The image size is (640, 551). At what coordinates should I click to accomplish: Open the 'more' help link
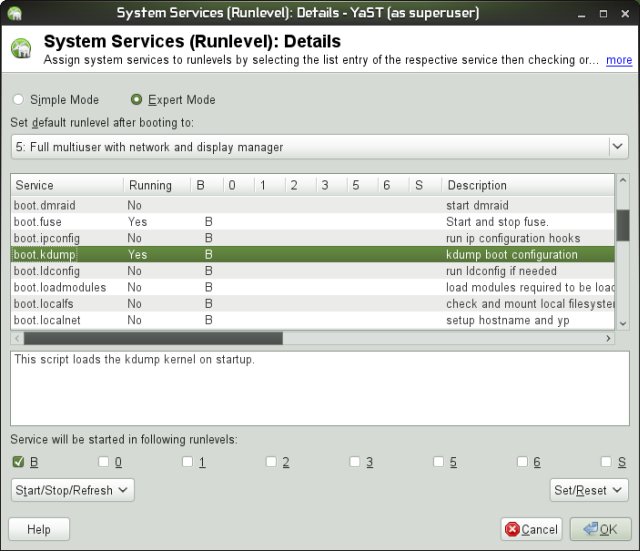point(618,60)
